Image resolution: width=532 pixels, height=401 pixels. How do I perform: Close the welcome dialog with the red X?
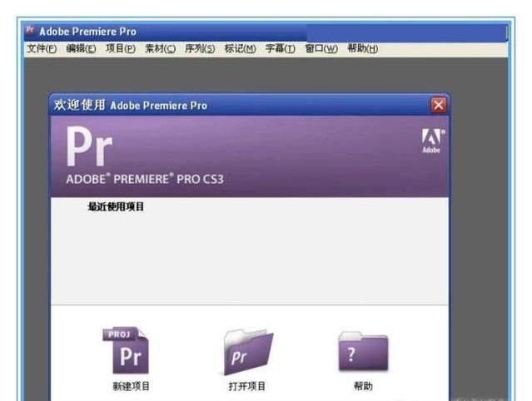tap(439, 105)
